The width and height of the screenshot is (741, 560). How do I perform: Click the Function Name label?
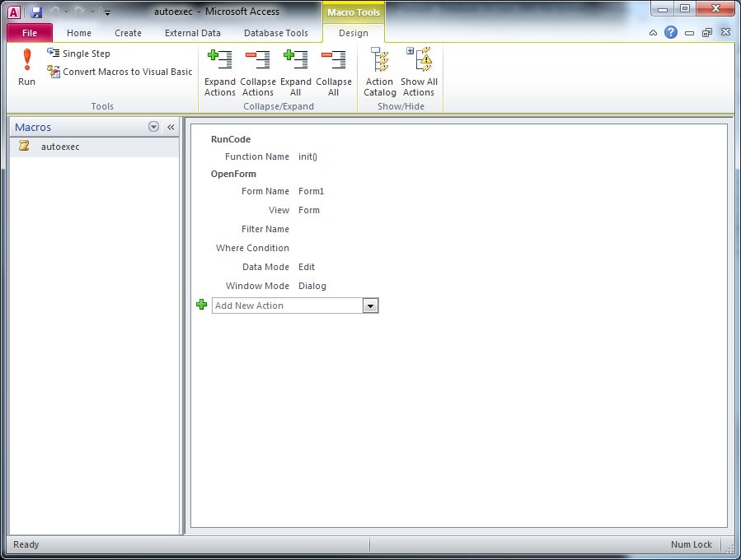pyautogui.click(x=257, y=156)
